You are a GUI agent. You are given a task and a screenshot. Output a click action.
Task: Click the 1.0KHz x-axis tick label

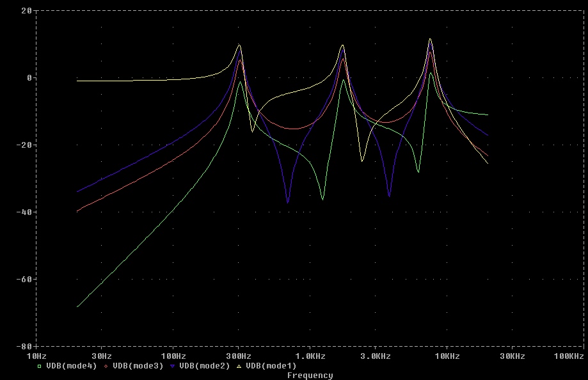coord(310,356)
